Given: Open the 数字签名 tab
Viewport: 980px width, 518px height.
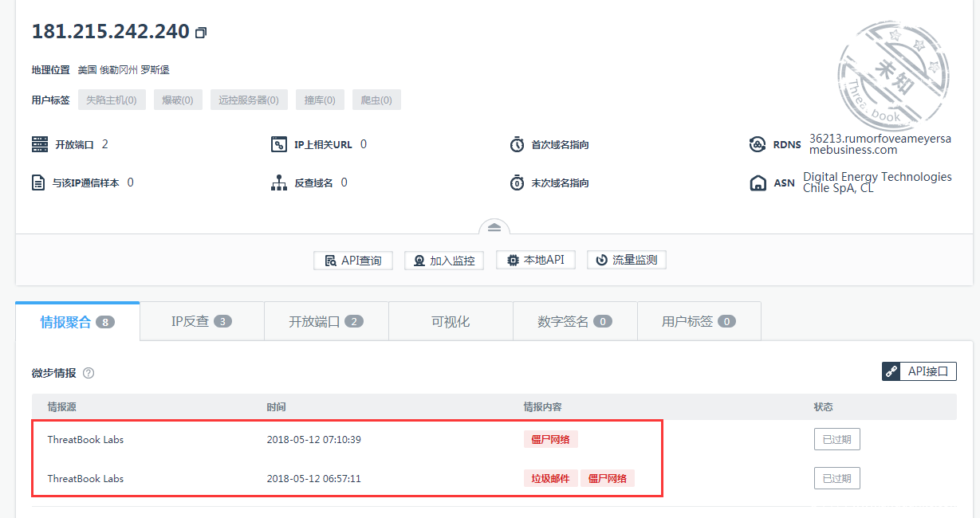Looking at the screenshot, I should 575,320.
